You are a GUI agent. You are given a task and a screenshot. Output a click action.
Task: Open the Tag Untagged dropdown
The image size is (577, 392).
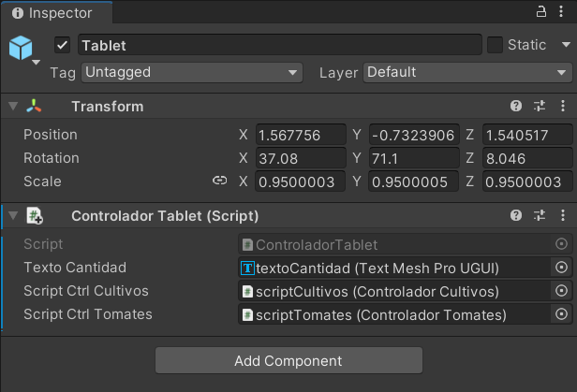point(192,72)
